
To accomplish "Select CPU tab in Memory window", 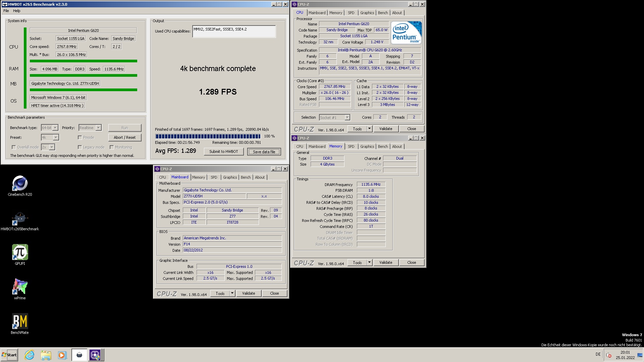I will 300,146.
